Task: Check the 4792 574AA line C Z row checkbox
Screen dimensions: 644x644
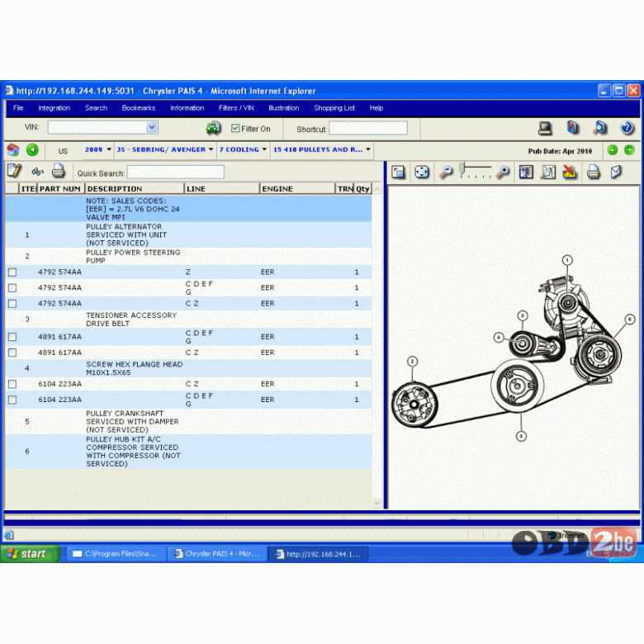Action: click(12, 304)
